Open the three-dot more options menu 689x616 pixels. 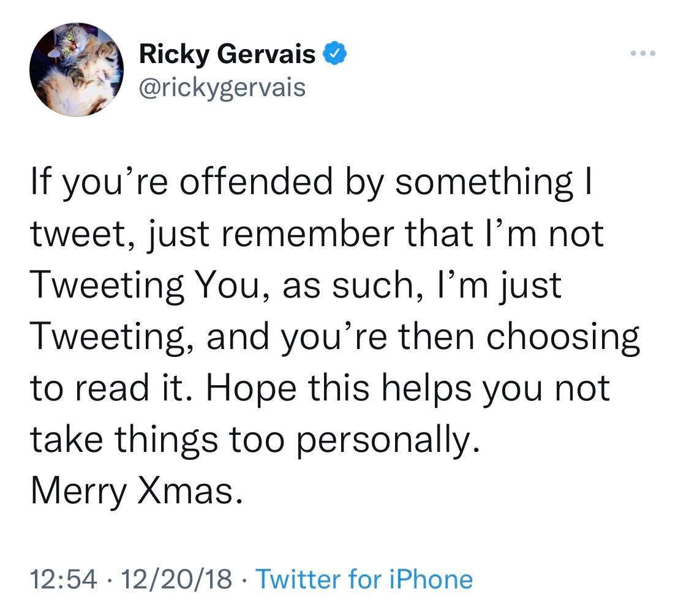642,53
